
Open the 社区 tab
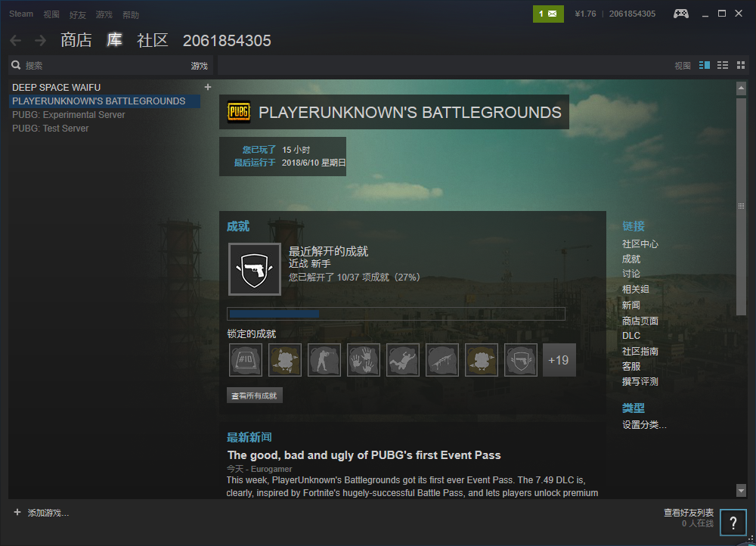point(153,40)
